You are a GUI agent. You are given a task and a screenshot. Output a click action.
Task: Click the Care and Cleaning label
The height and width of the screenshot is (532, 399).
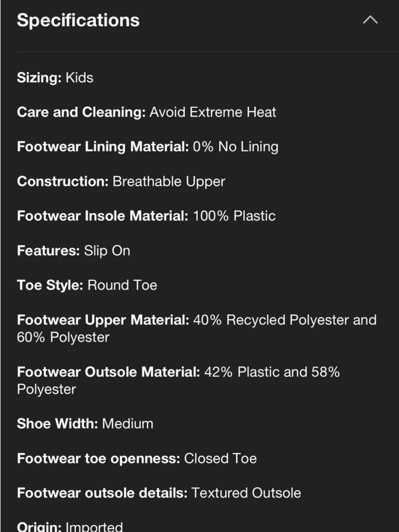coord(81,112)
